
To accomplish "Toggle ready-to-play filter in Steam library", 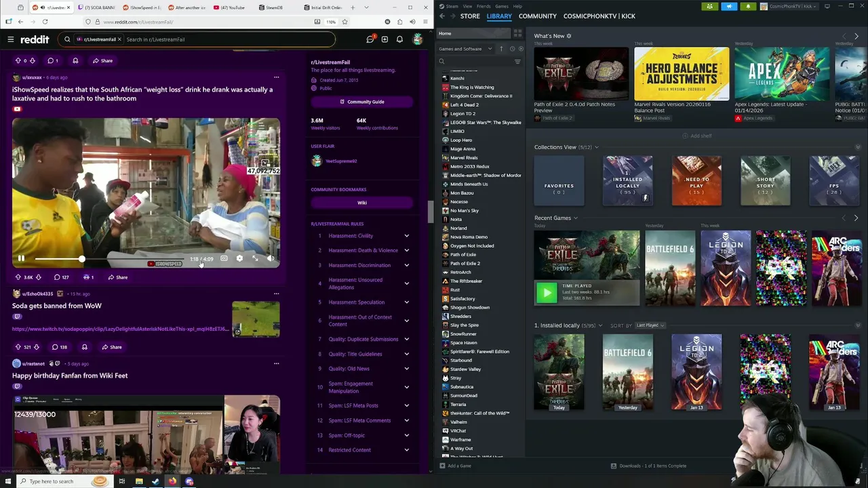I will point(520,49).
